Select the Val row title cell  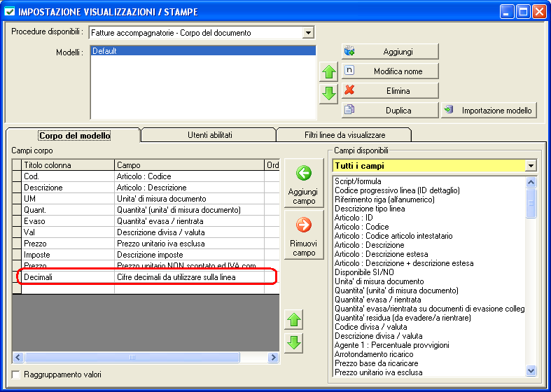pyautogui.click(x=68, y=232)
